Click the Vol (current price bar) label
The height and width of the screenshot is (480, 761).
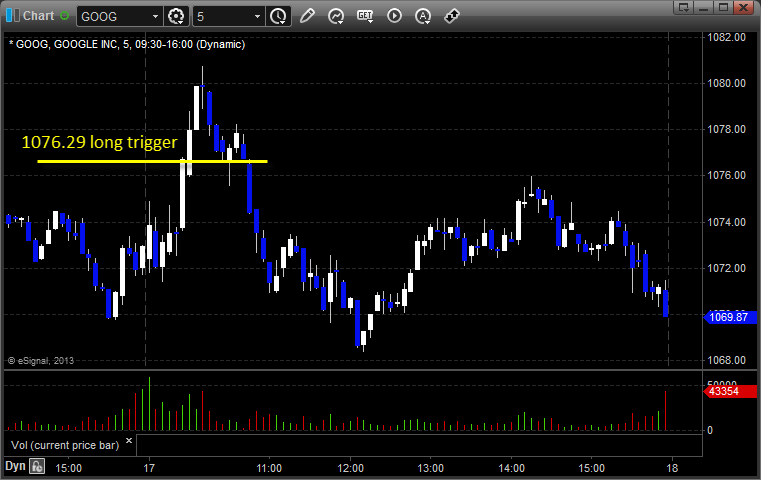point(65,446)
